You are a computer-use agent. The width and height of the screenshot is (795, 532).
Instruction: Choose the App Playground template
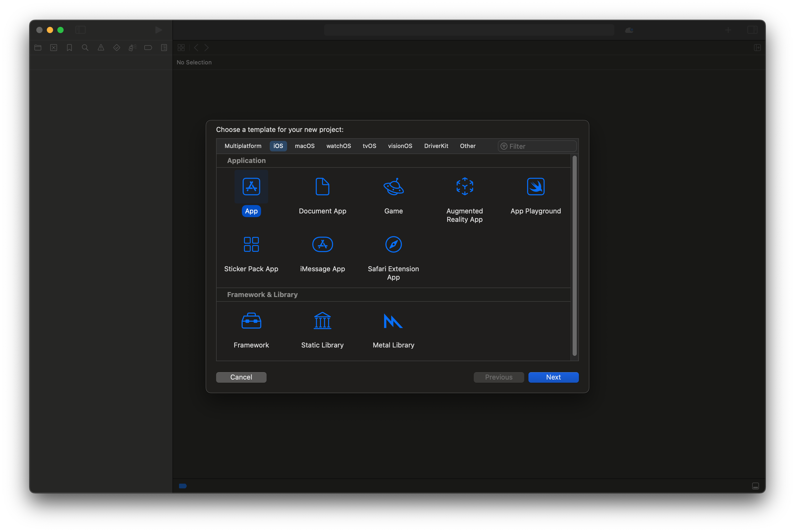coord(536,187)
